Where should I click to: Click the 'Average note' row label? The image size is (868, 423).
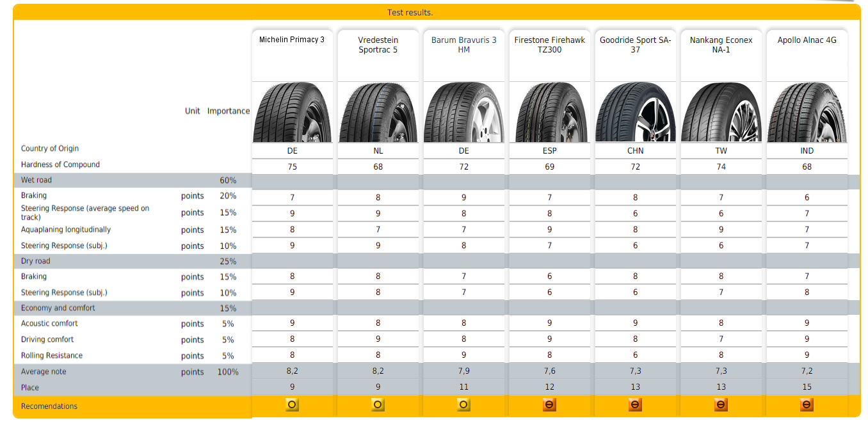pos(44,372)
